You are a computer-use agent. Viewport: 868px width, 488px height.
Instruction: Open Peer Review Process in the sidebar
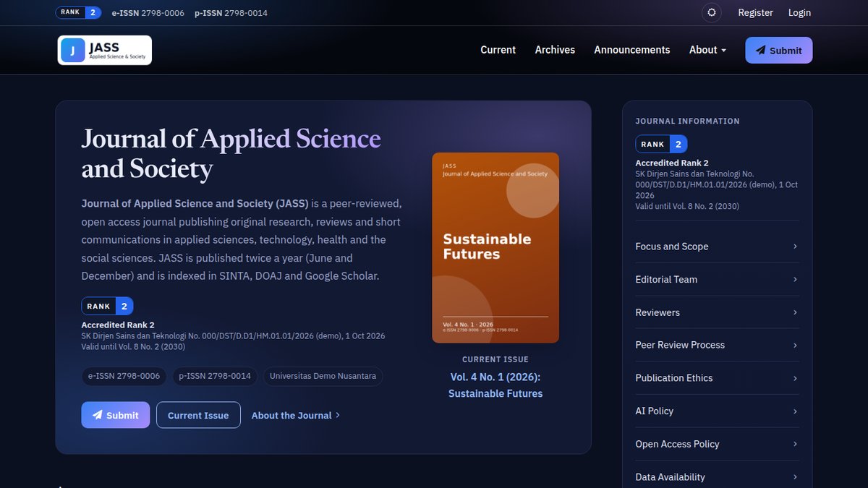click(x=718, y=345)
